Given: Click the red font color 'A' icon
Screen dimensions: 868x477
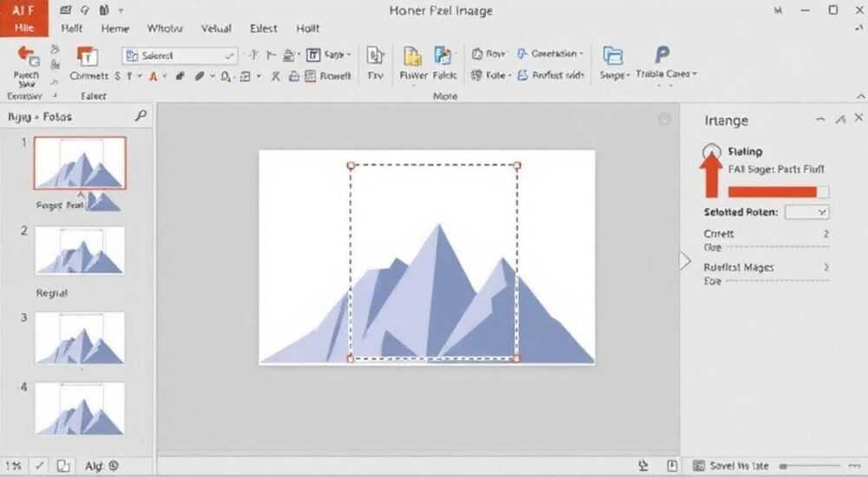Looking at the screenshot, I should pos(154,76).
